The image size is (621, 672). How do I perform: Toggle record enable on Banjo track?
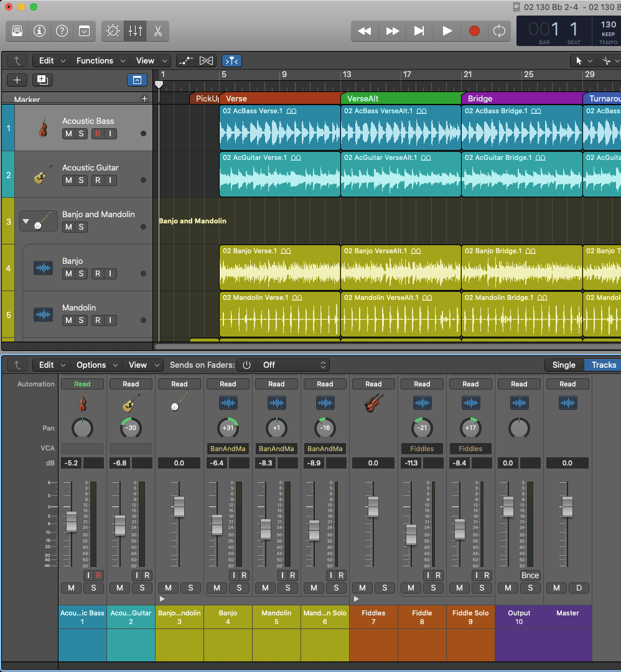pos(97,274)
